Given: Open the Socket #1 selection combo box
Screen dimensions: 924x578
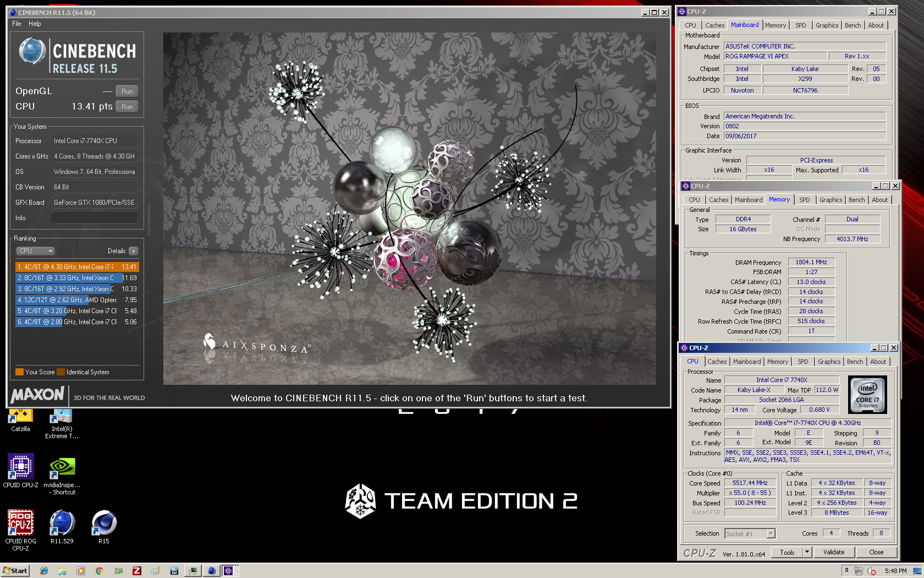Looking at the screenshot, I should [x=750, y=533].
